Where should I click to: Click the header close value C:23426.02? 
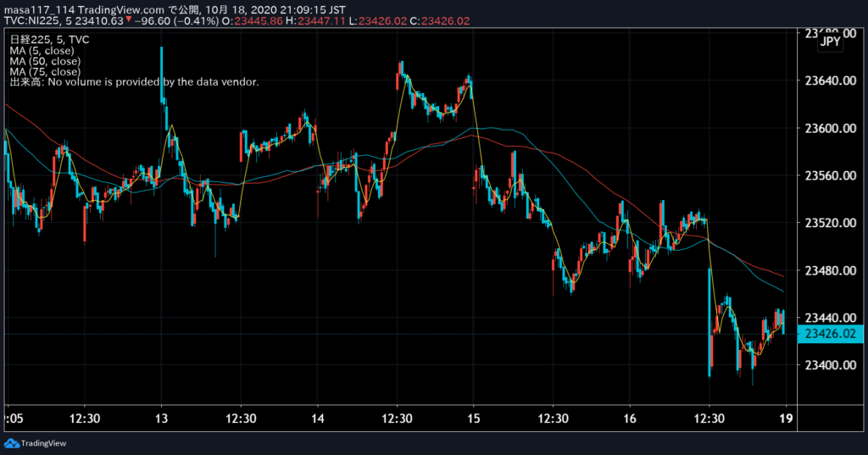click(x=440, y=21)
